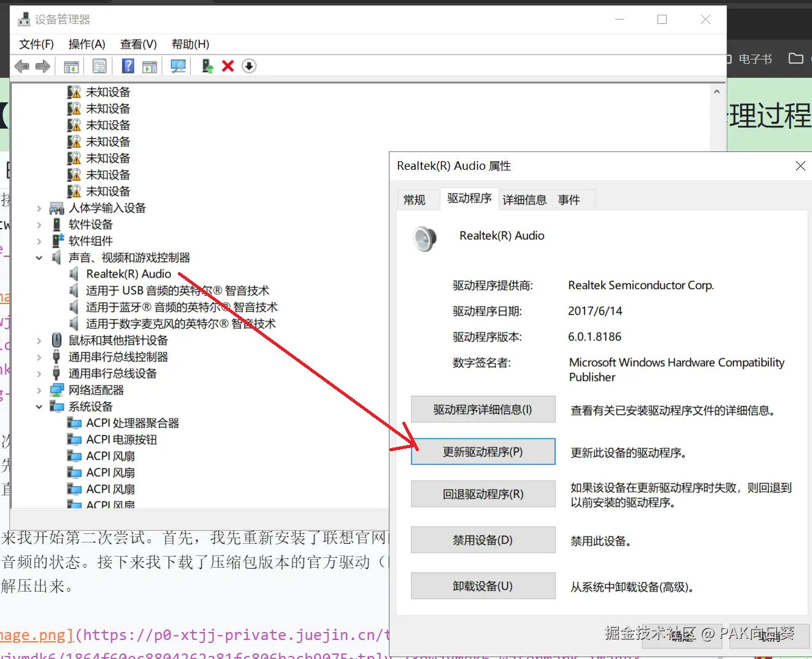Expand the 通用串行总线设备 node

[39, 374]
